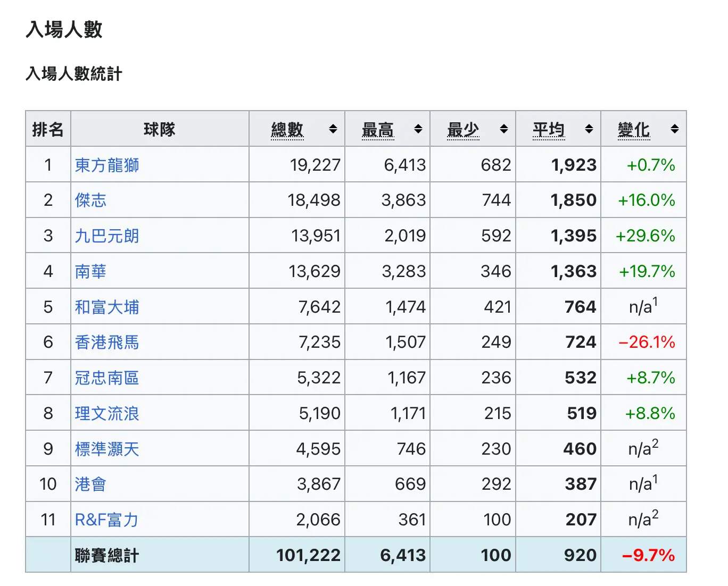Click the 排名 column header
Viewport: 728px width, 586px height.
coord(48,129)
